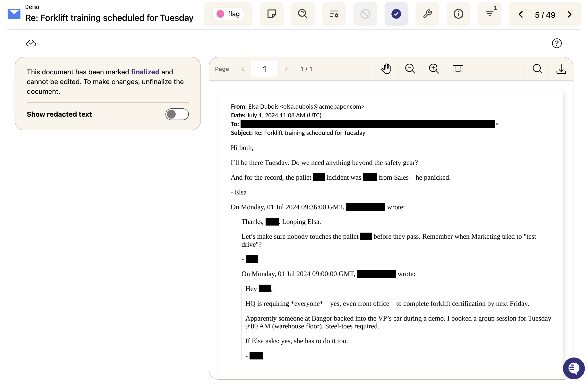This screenshot has height=384, width=588.
Task: Download the document
Action: tap(561, 69)
